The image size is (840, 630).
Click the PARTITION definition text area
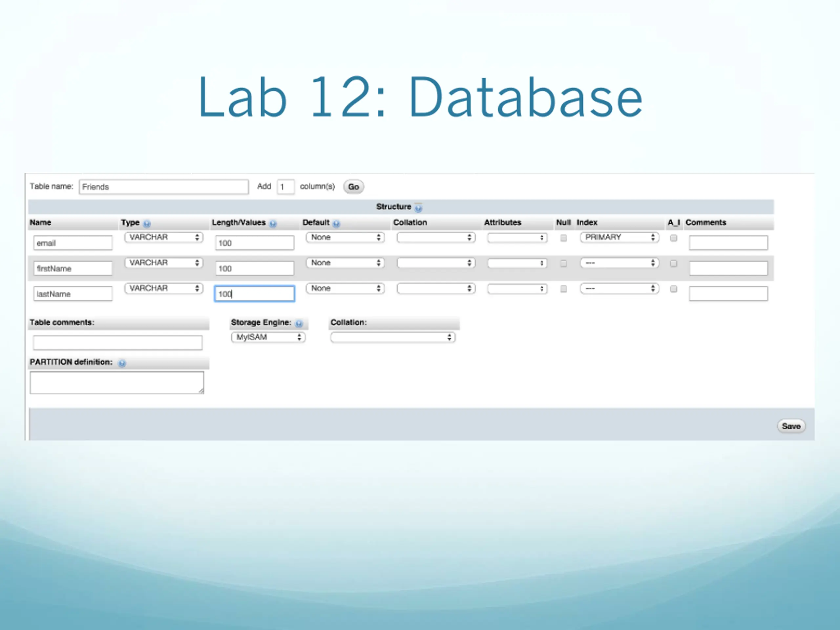point(117,383)
